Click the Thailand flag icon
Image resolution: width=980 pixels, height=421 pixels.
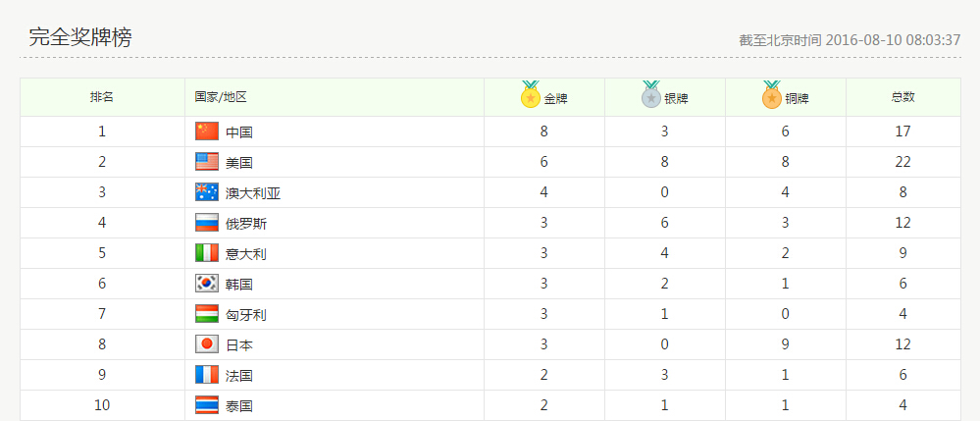206,405
